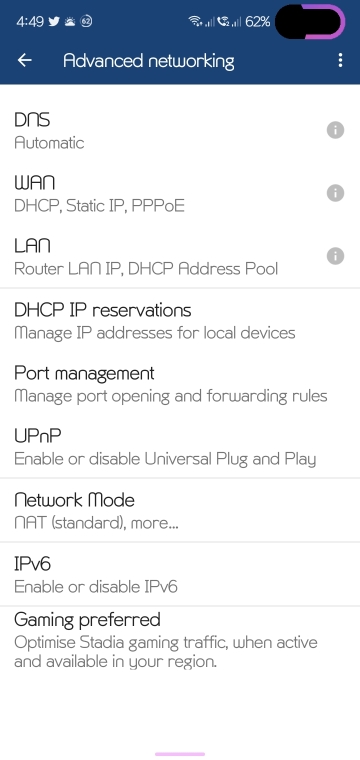The width and height of the screenshot is (360, 760).
Task: Open IPv6 enable or disable setting
Action: tap(180, 574)
